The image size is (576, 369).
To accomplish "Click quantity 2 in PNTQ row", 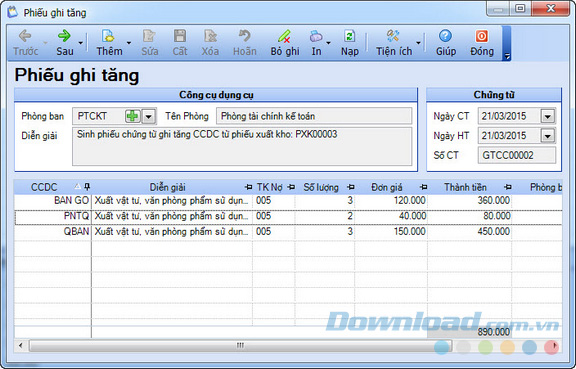I will [x=325, y=216].
